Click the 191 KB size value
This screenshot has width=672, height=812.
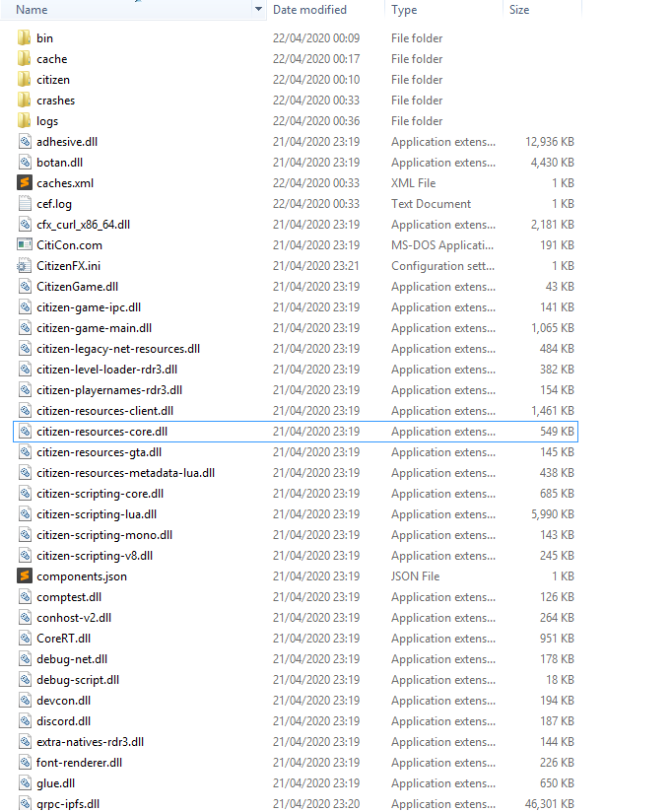click(557, 245)
